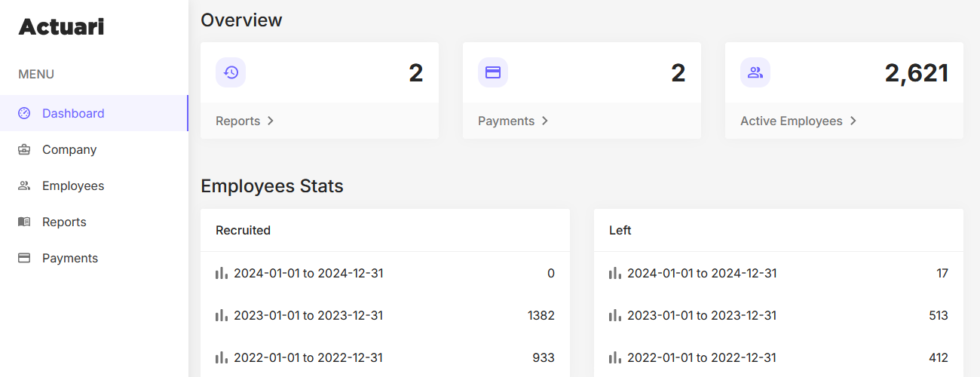This screenshot has height=377, width=980.
Task: Click bar chart icon beside Recruited 2023 row
Action: coord(222,315)
